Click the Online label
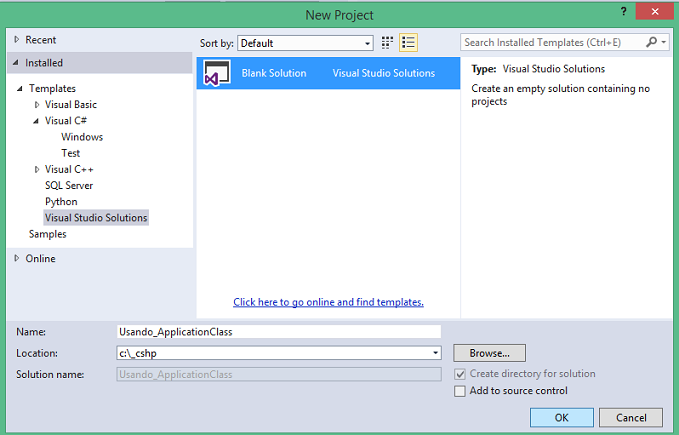The image size is (679, 435). [40, 259]
